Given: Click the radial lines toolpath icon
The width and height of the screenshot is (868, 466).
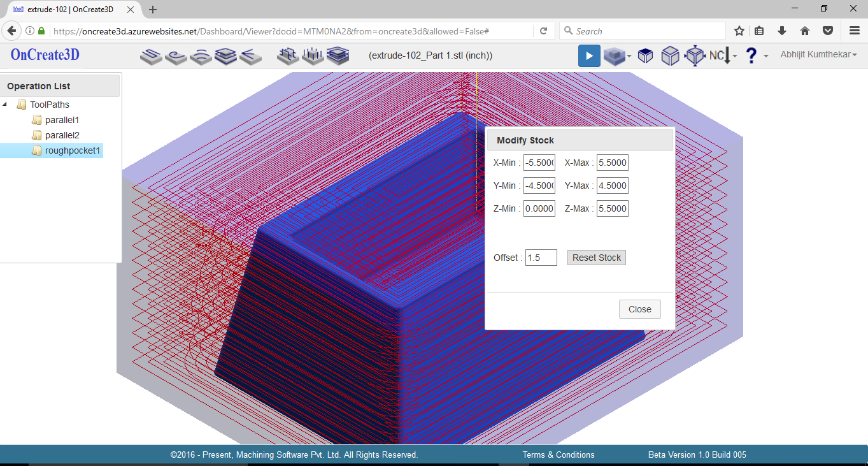Looking at the screenshot, I should click(x=250, y=57).
